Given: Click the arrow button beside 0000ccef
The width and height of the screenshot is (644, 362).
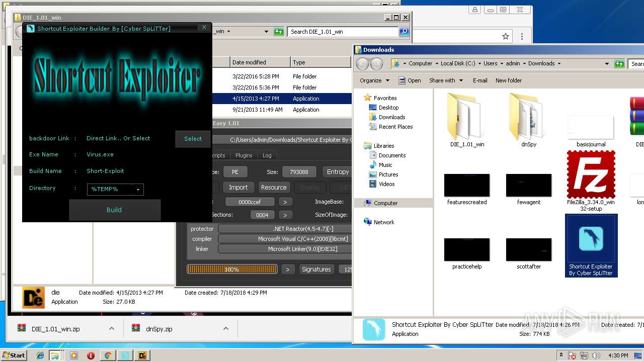Looking at the screenshot, I should click(285, 202).
